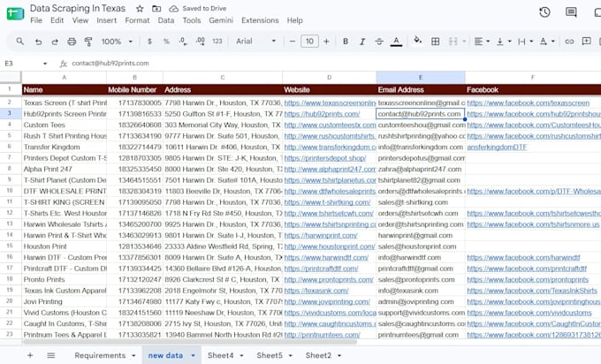Print the spreadsheet

[x=72, y=42]
